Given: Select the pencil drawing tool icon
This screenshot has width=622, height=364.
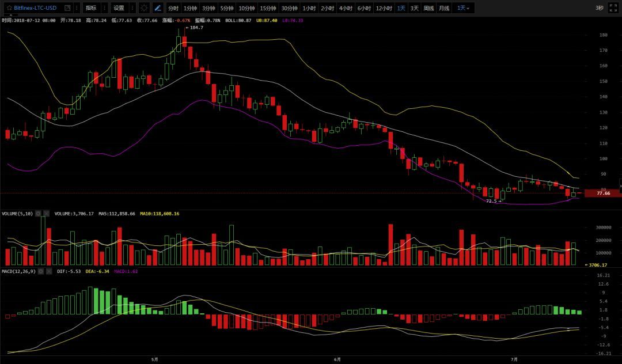Looking at the screenshot, I should (x=157, y=8).
